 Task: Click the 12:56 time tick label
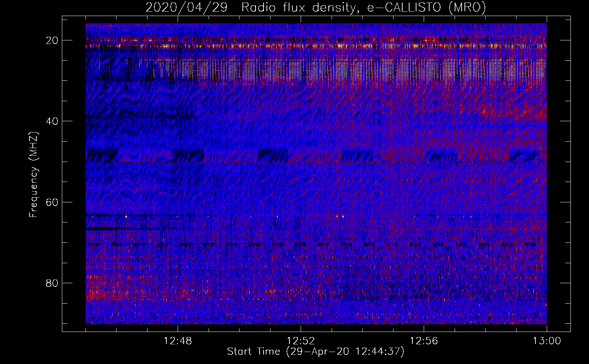coord(424,341)
